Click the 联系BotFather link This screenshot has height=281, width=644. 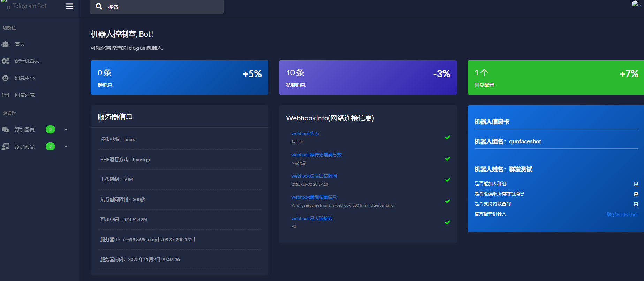622,214
